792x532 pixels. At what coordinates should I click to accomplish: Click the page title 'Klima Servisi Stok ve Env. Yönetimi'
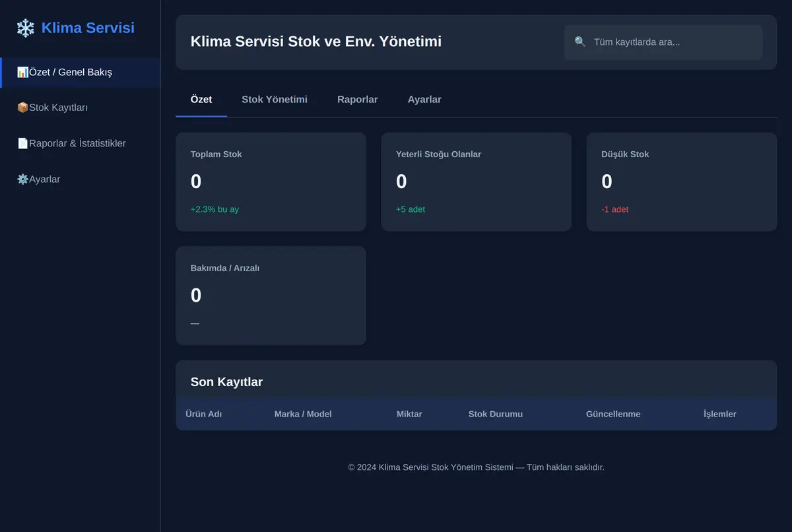point(316,42)
